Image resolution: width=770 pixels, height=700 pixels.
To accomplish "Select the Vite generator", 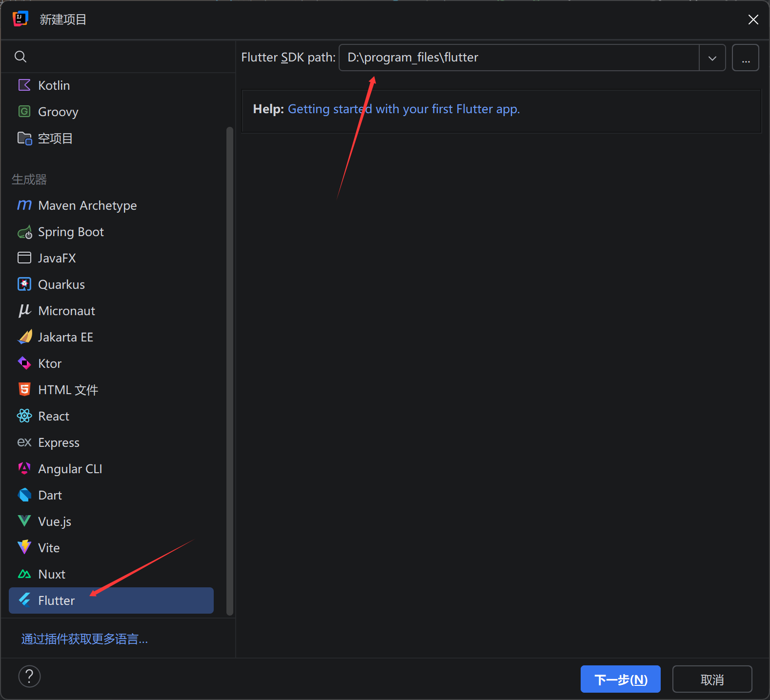I will point(111,548).
